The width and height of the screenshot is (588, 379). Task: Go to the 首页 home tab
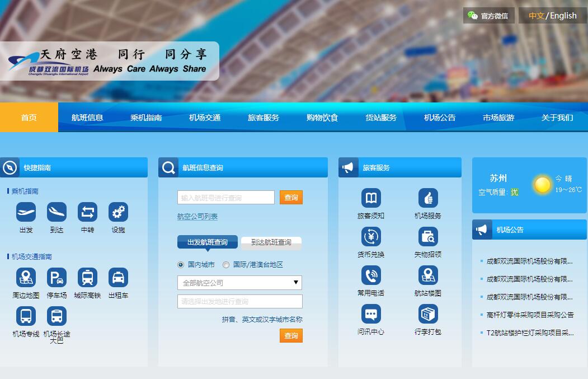(29, 118)
